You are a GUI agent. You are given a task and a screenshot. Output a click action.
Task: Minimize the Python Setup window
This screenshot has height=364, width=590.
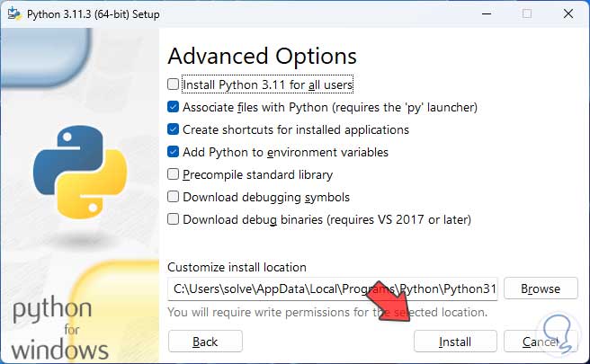click(487, 13)
